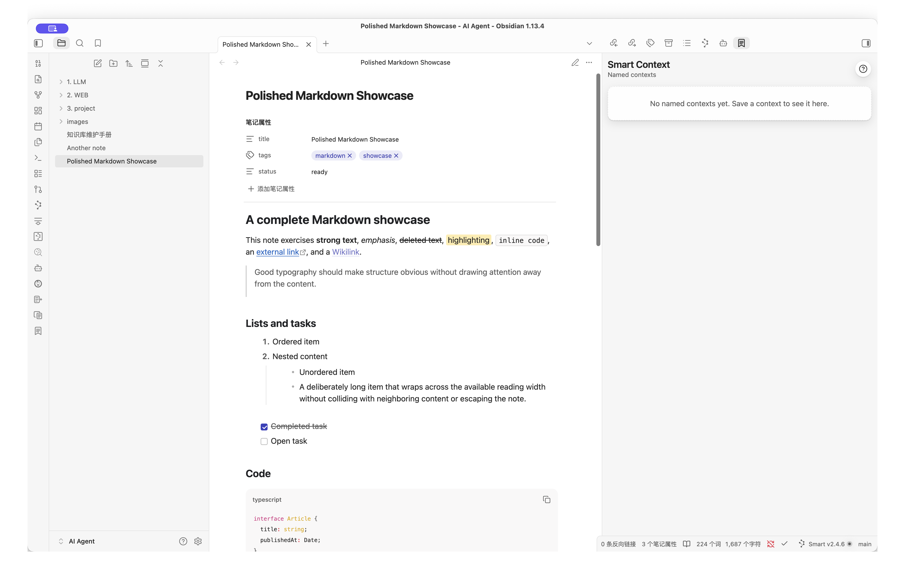This screenshot has height=588, width=905.
Task: Expand the 2. WEB folder
Action: click(129, 95)
